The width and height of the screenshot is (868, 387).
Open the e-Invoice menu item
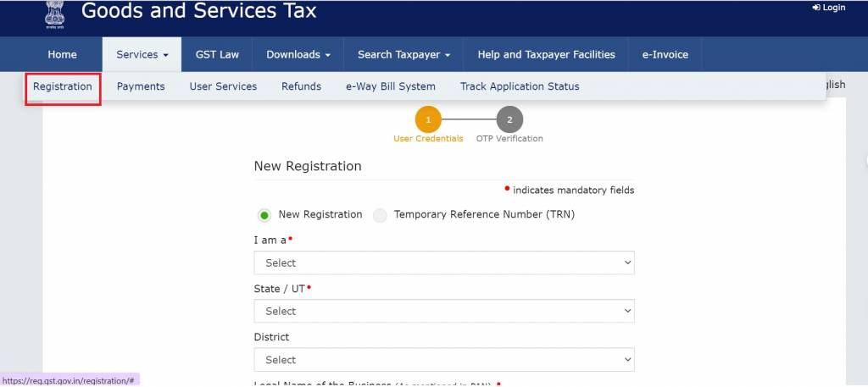[x=665, y=54]
